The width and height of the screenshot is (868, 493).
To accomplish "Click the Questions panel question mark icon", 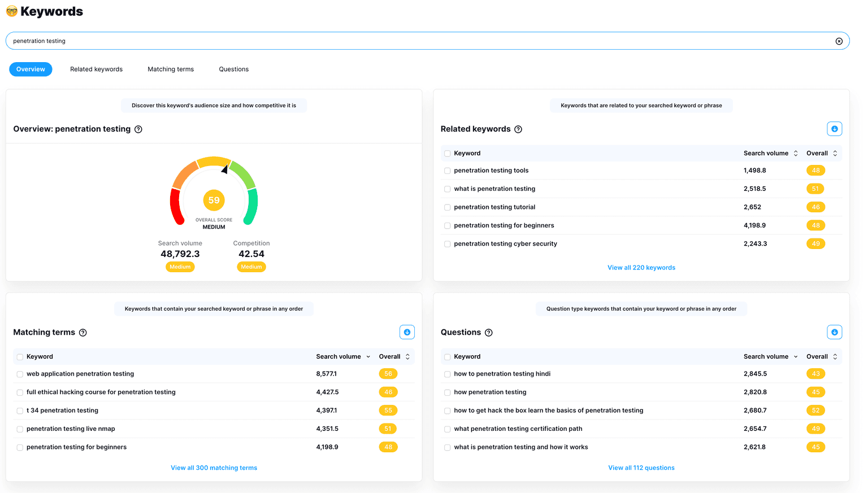I will pos(489,333).
